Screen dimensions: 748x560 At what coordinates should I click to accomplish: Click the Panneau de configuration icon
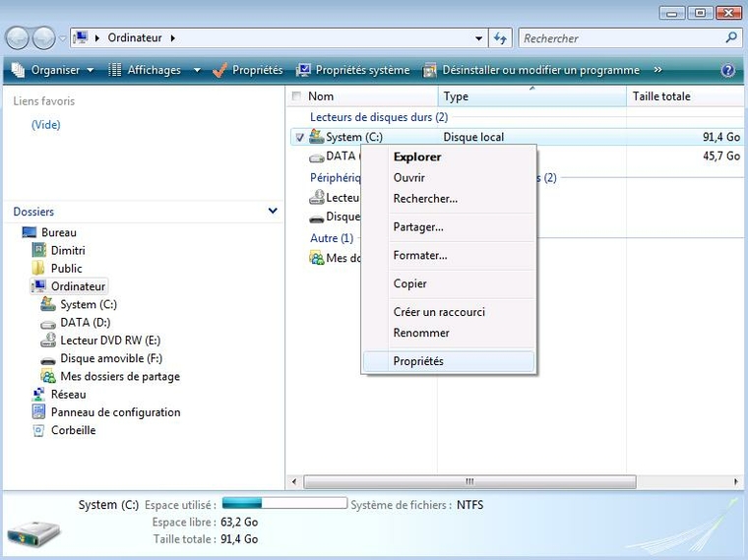click(38, 411)
